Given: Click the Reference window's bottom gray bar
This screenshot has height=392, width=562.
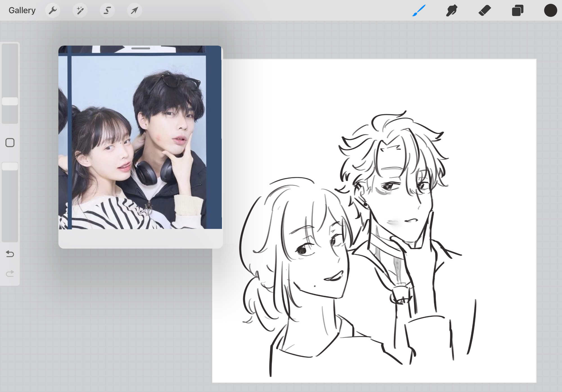Looking at the screenshot, I should [x=140, y=239].
